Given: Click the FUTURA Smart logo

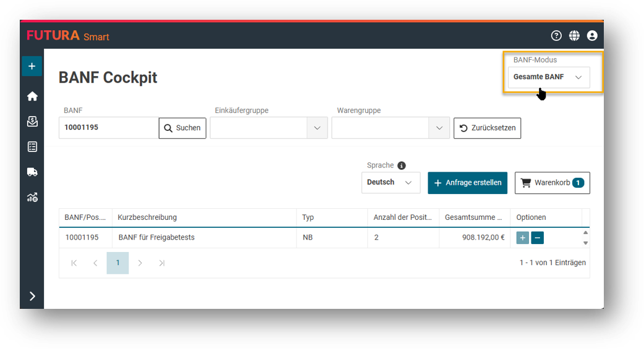Looking at the screenshot, I should (68, 36).
